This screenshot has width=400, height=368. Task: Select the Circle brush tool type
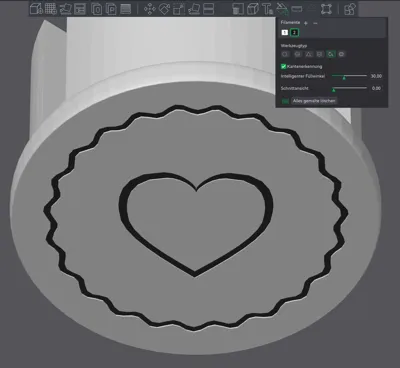click(x=285, y=54)
